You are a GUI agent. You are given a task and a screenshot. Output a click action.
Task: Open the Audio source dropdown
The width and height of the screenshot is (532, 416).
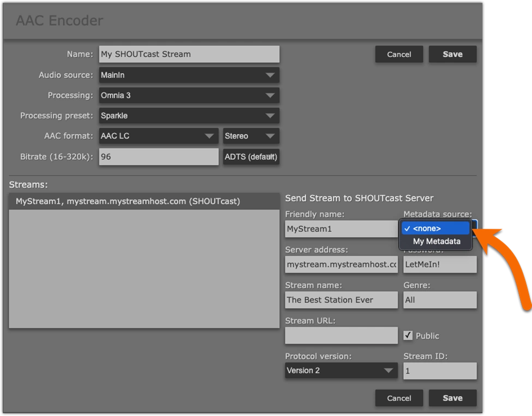[x=189, y=75]
